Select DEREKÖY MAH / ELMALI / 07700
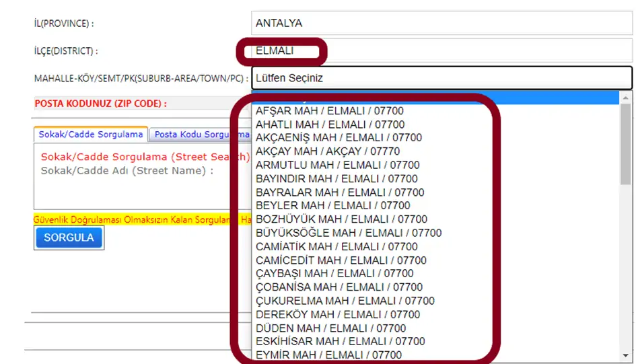 (x=338, y=314)
